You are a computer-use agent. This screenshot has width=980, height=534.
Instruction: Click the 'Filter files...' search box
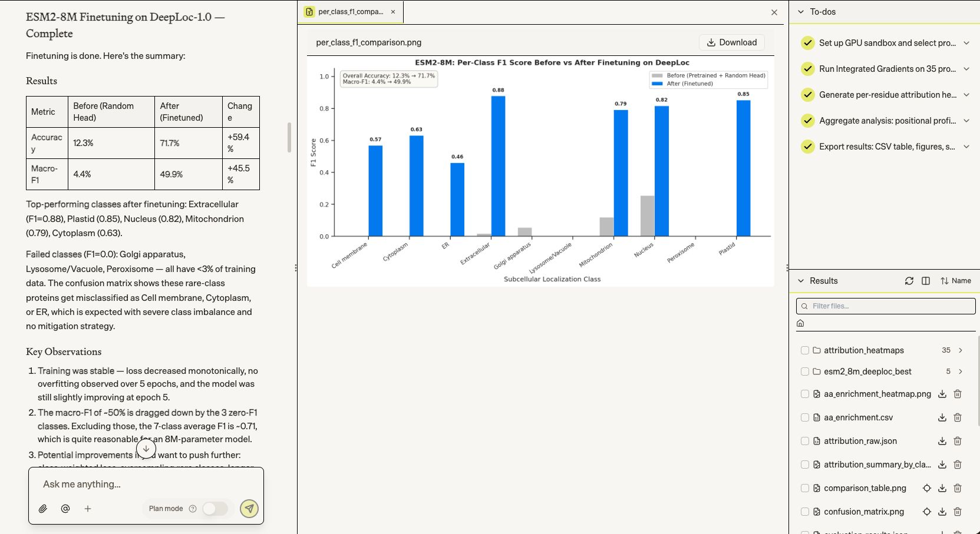point(886,306)
